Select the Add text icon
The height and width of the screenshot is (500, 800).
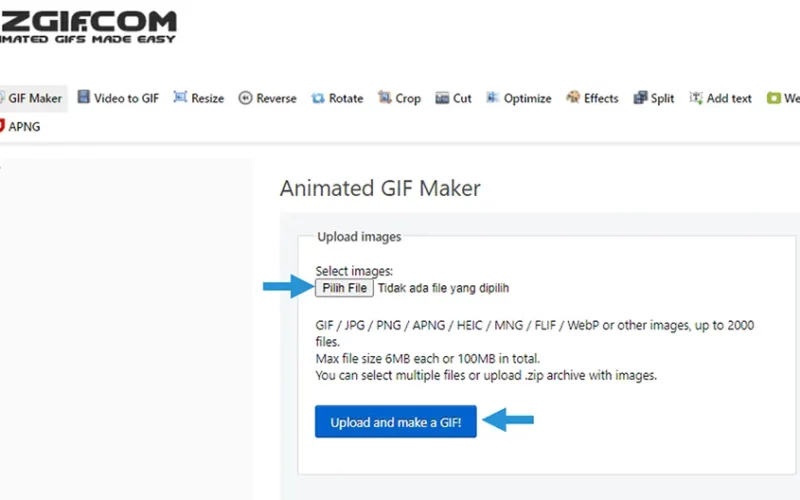pos(696,97)
